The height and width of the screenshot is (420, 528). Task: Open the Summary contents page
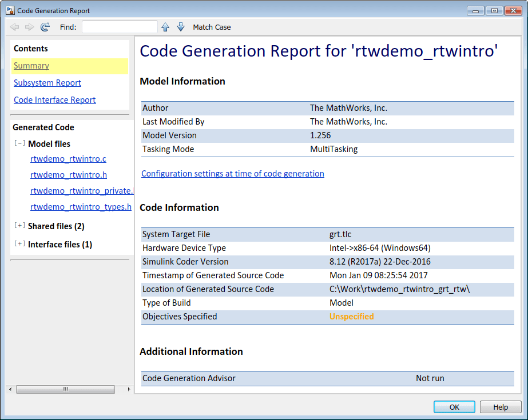[31, 66]
